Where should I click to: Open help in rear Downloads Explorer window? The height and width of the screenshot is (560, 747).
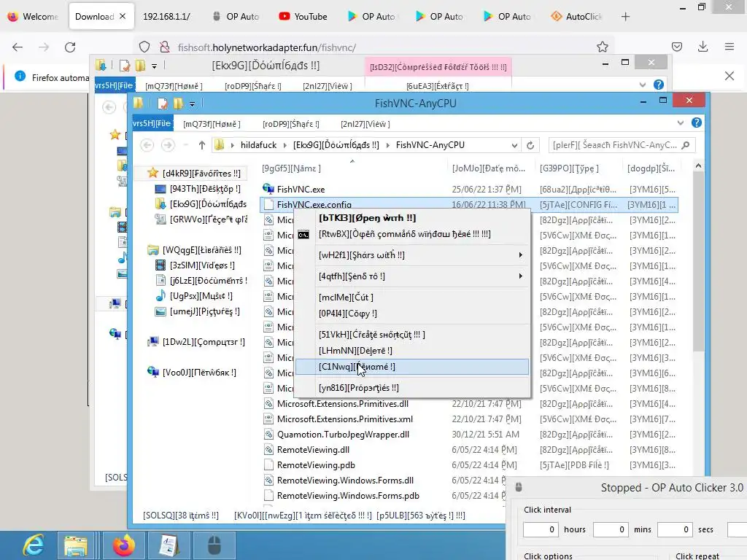tap(659, 85)
